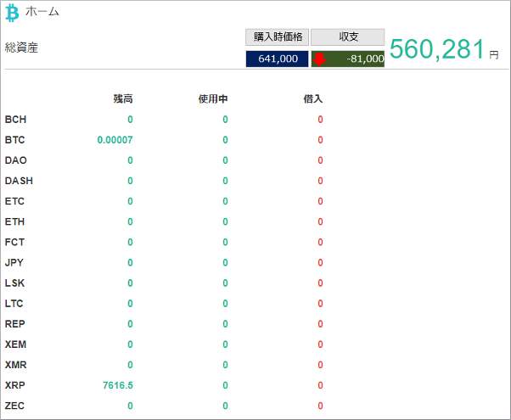Select the REP currency row label
The height and width of the screenshot is (420, 511).
(x=15, y=324)
